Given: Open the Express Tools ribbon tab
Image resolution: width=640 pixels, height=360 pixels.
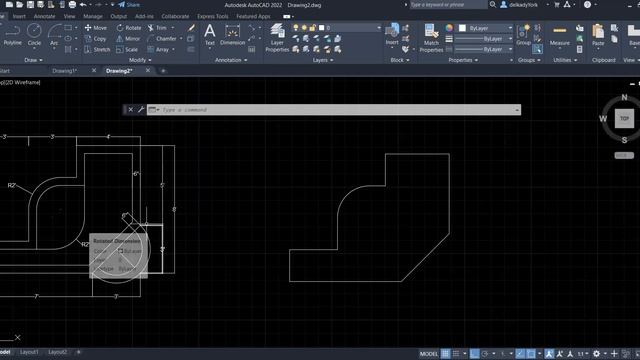Looking at the screenshot, I should 213,16.
